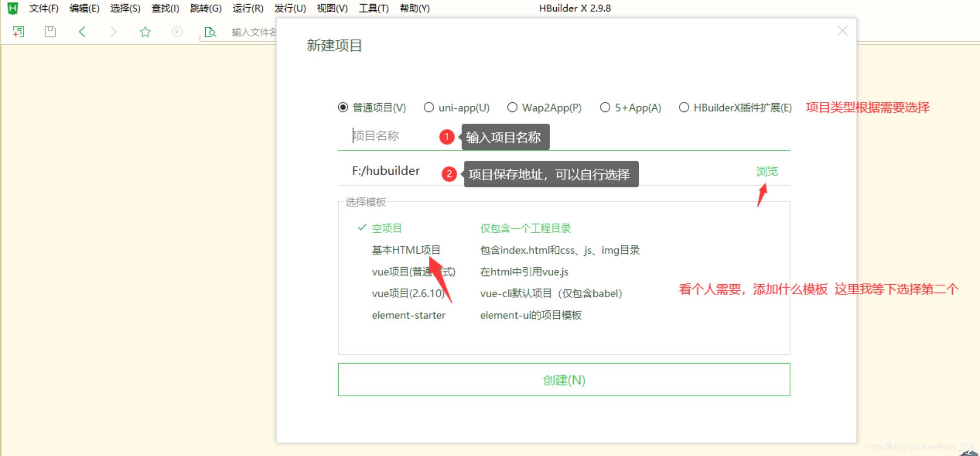Click the file search magnifier icon
This screenshot has width=980, height=456.
click(x=210, y=32)
